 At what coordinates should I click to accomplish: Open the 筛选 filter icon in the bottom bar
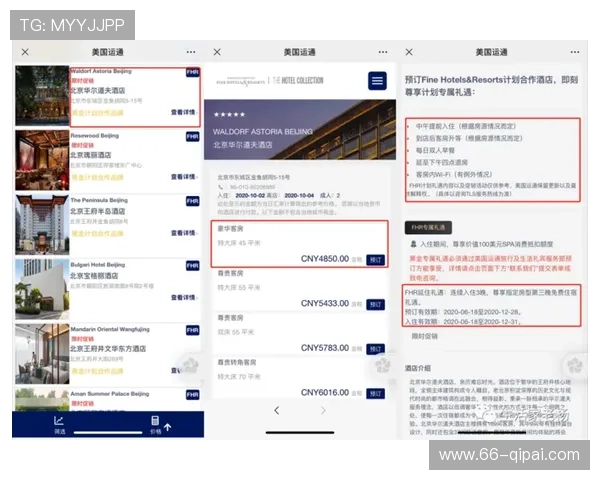click(x=59, y=424)
